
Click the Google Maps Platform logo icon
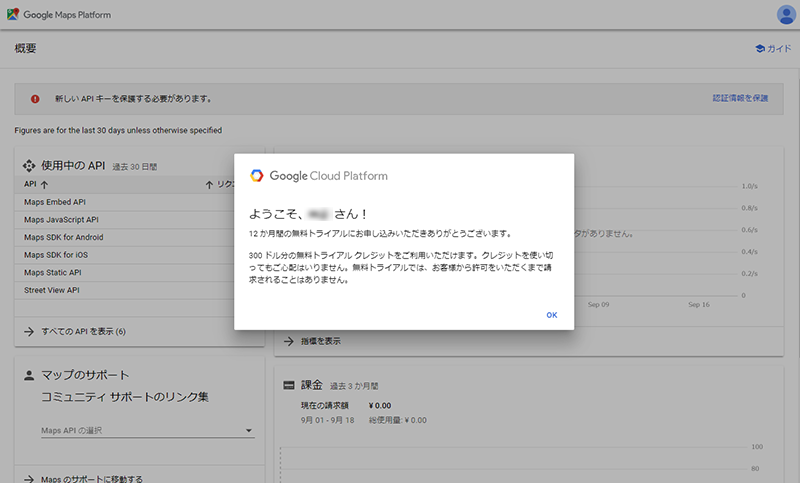(x=13, y=14)
